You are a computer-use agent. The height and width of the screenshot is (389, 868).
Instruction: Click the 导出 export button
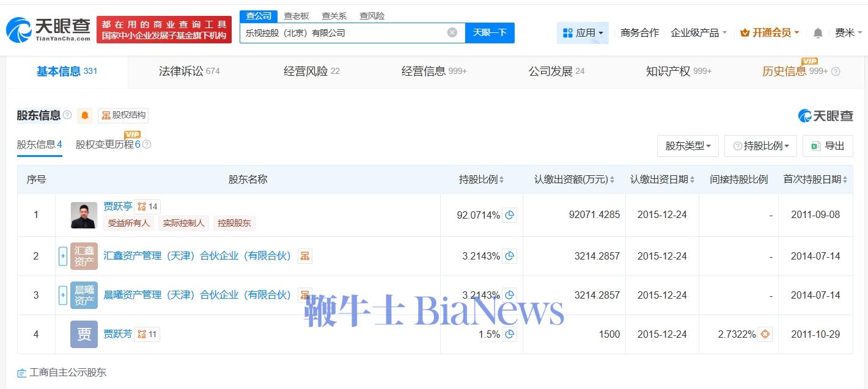point(828,146)
